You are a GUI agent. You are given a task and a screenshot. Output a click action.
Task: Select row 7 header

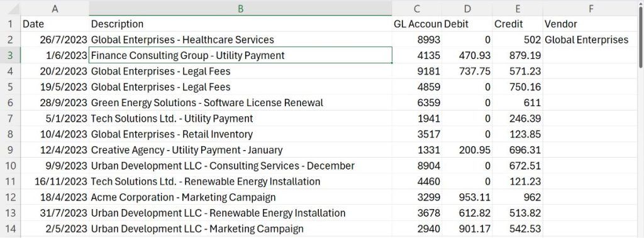[10, 119]
